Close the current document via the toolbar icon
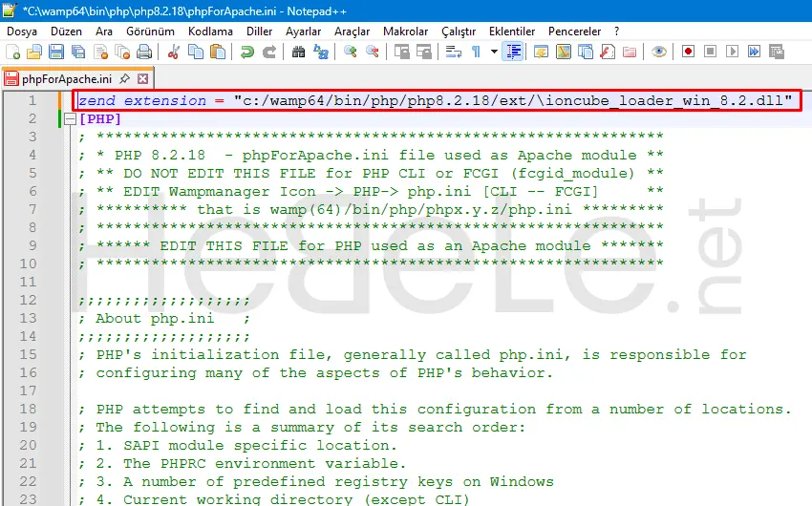The height and width of the screenshot is (506, 812). [100, 52]
